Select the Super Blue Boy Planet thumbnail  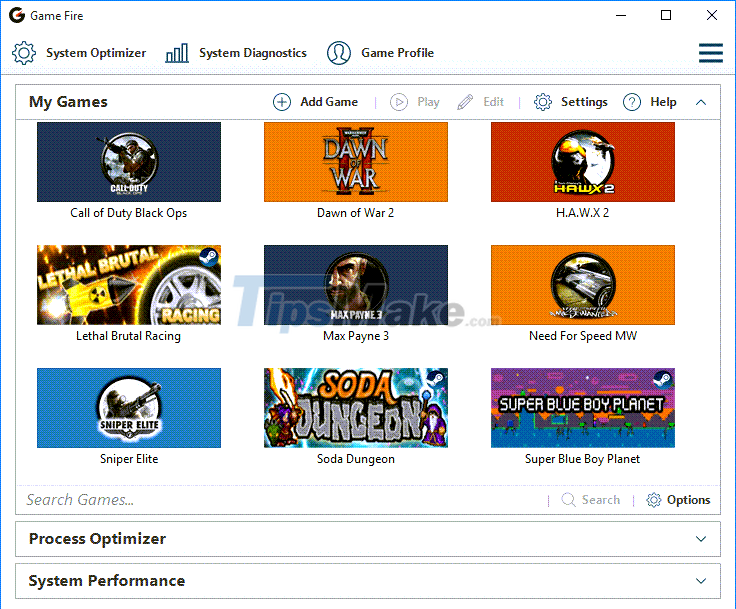(x=583, y=408)
